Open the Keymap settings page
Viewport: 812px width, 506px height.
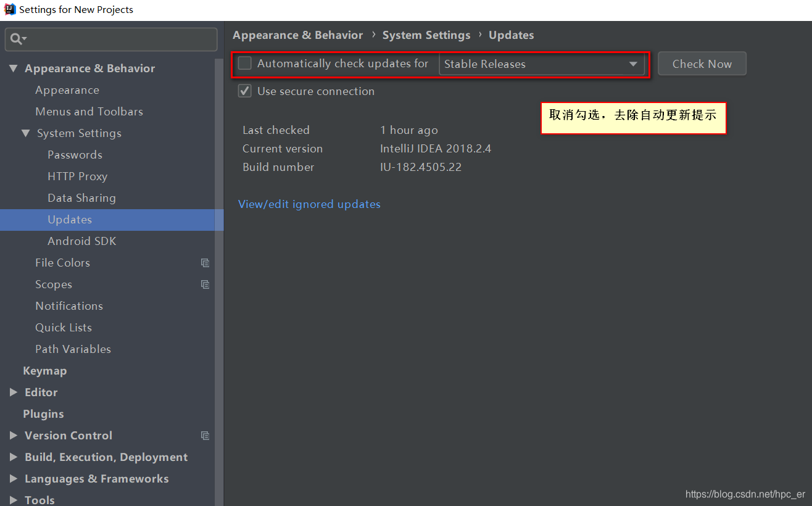click(x=44, y=371)
